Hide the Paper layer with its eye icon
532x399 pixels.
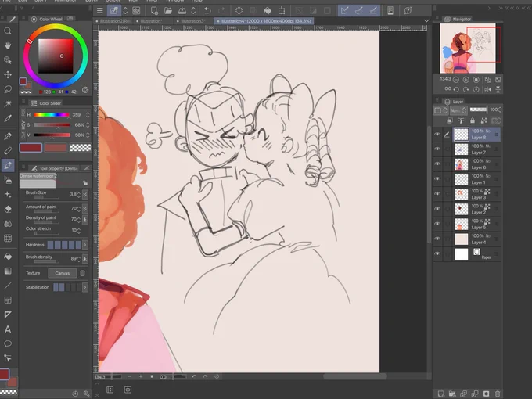[437, 253]
